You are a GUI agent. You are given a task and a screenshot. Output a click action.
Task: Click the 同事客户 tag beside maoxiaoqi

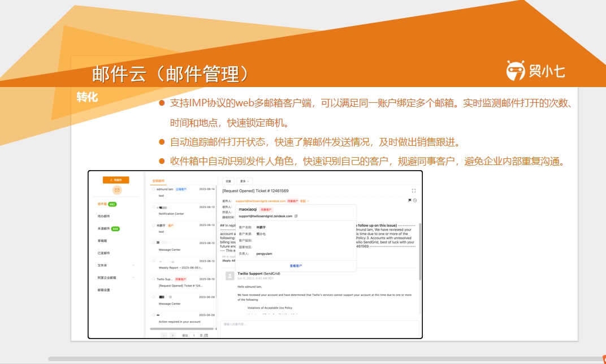click(266, 210)
